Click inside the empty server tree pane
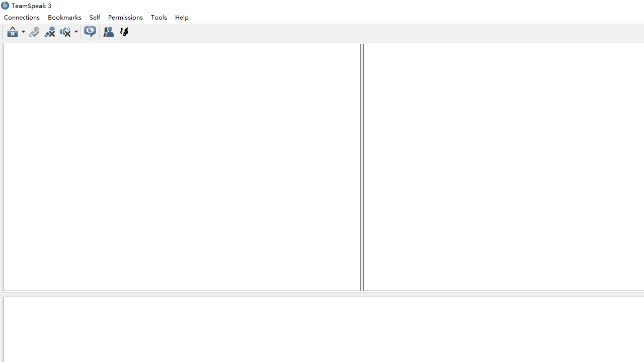The image size is (644, 362). (181, 166)
